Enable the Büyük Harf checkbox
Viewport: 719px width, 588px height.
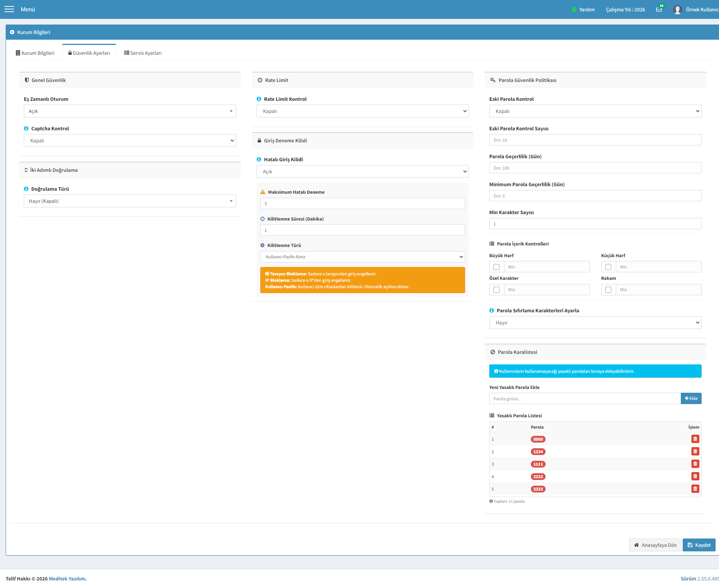(496, 267)
